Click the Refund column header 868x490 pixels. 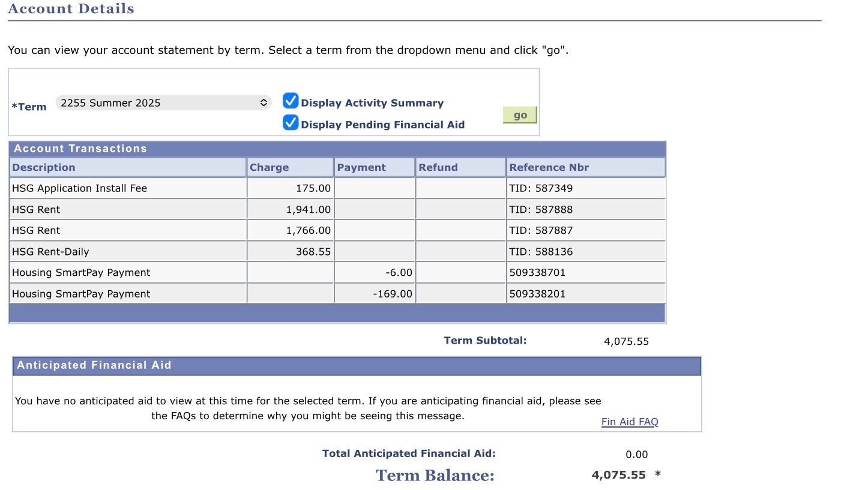[x=438, y=167]
